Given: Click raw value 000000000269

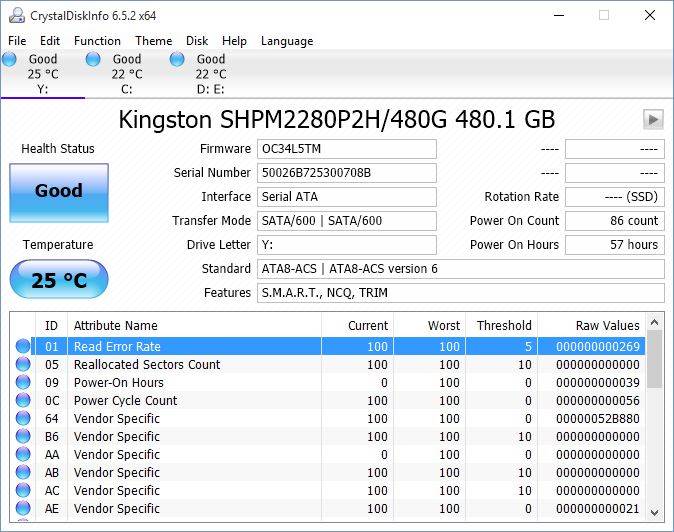Looking at the screenshot, I should (x=597, y=346).
